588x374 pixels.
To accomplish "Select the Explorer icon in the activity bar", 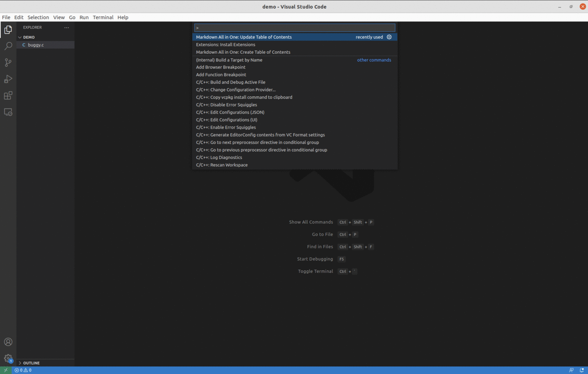I will 8,30.
